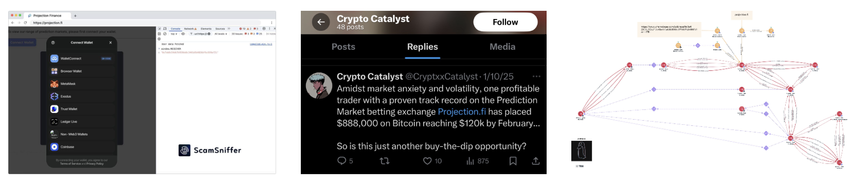Retweet the Crypto Catalyst post

[384, 161]
